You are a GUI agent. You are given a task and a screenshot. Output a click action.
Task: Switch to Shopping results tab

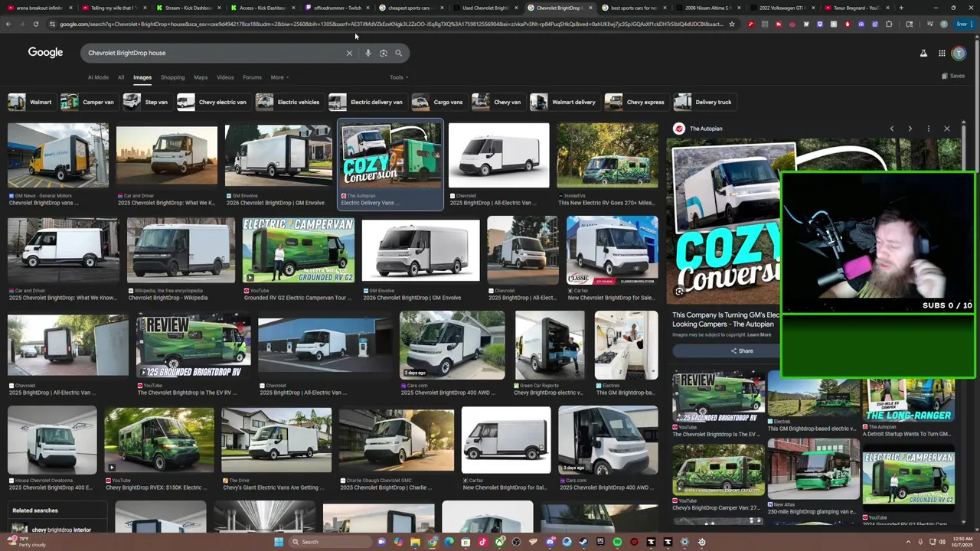tap(172, 77)
